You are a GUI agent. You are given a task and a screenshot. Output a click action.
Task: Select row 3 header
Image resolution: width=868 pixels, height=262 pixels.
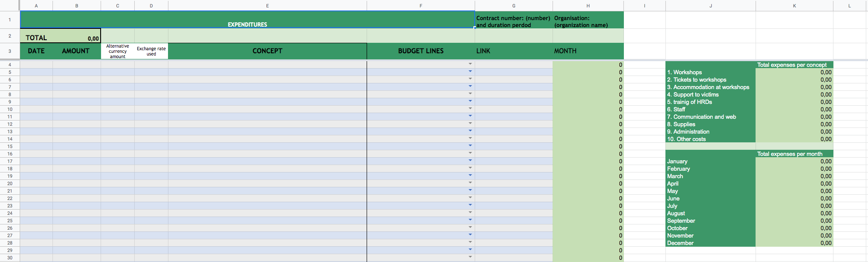[x=10, y=51]
